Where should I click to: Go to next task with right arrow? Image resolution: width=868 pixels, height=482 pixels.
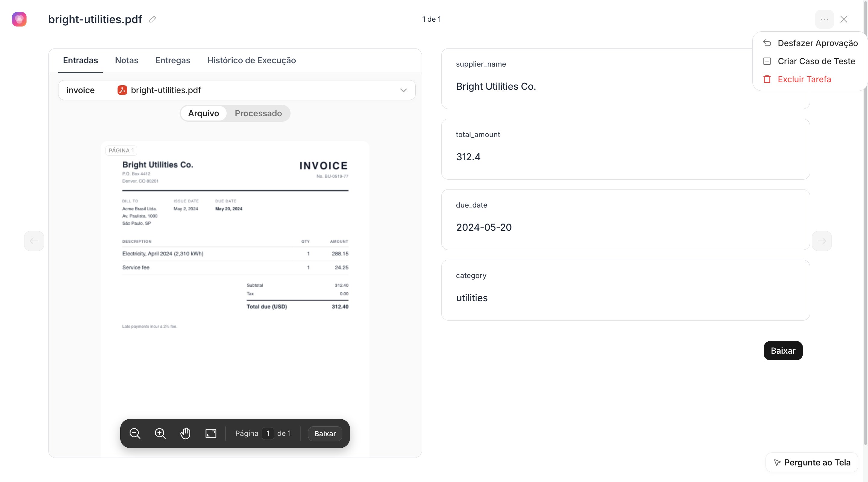click(822, 241)
